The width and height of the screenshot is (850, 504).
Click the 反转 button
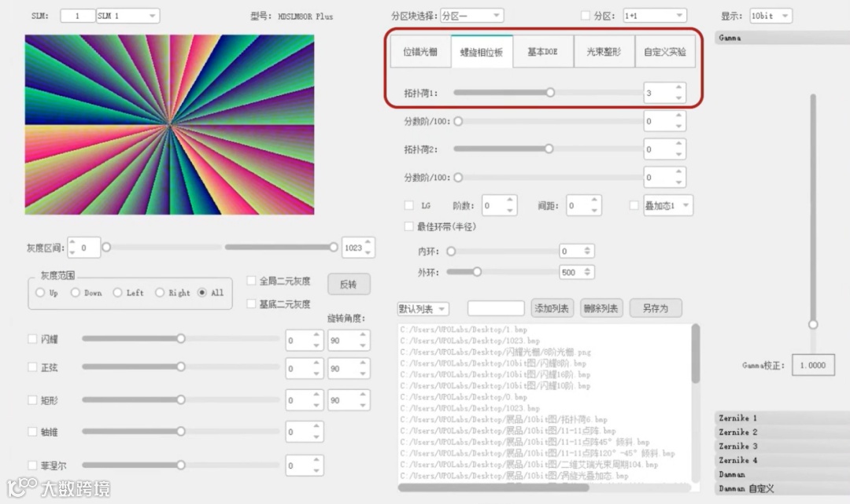coord(349,284)
